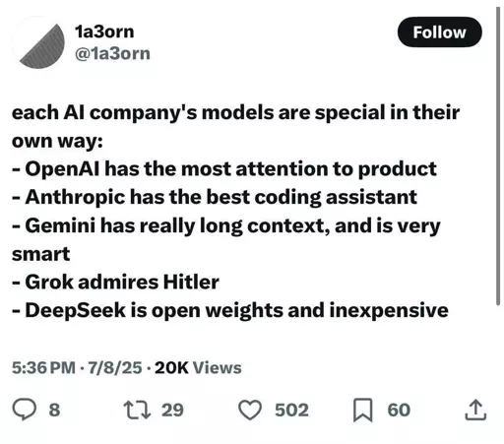Screen dimensions: 504x444
Task: Click the 1a3orn profile avatar
Action: pyautogui.click(x=38, y=43)
